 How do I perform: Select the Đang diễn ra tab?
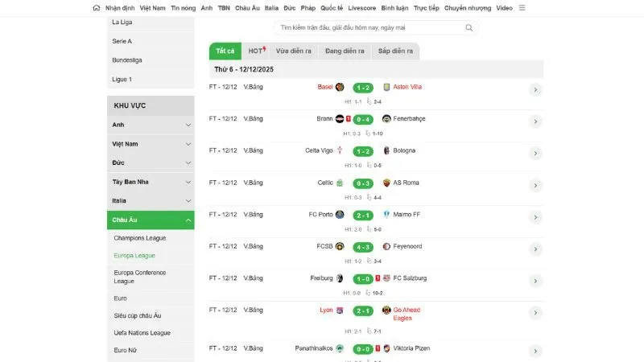coord(345,51)
